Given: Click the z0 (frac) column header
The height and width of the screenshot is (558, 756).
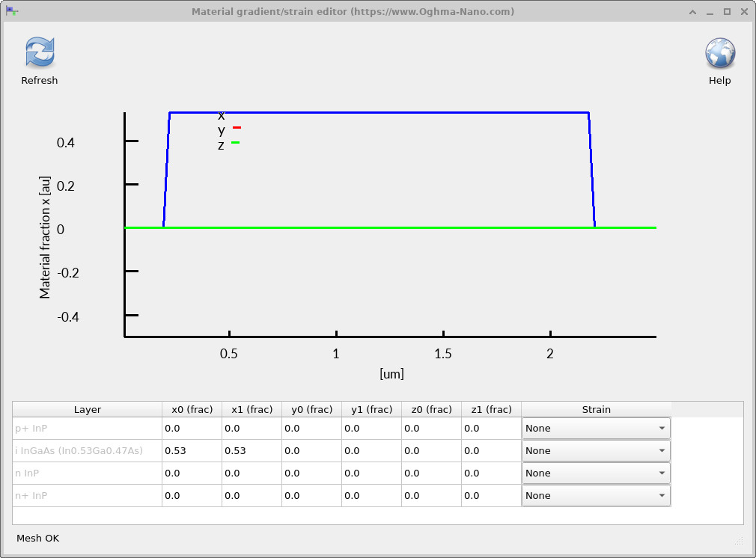Looking at the screenshot, I should point(431,410).
